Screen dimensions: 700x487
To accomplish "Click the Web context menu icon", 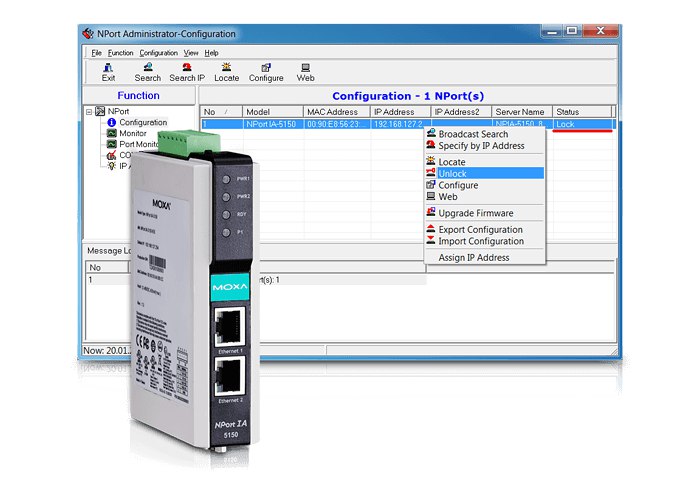I will click(431, 196).
